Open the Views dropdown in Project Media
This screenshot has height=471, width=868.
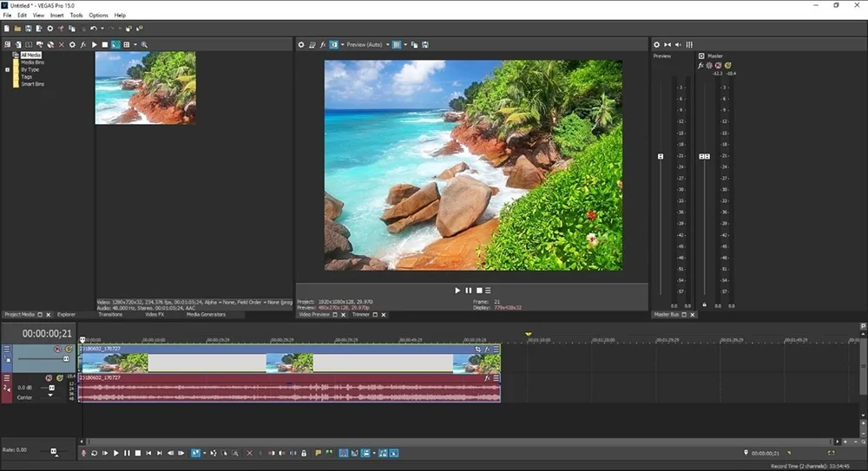tap(135, 45)
